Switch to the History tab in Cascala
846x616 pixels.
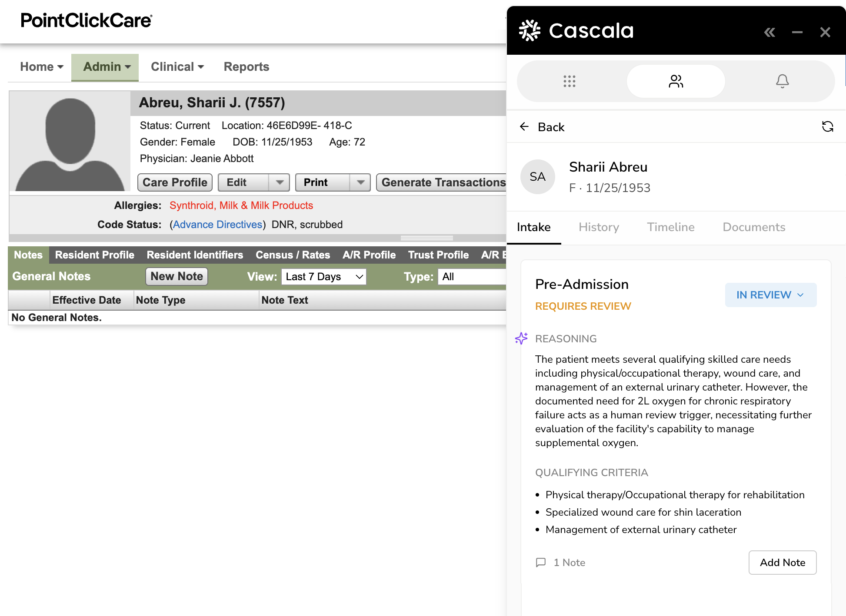pos(599,227)
